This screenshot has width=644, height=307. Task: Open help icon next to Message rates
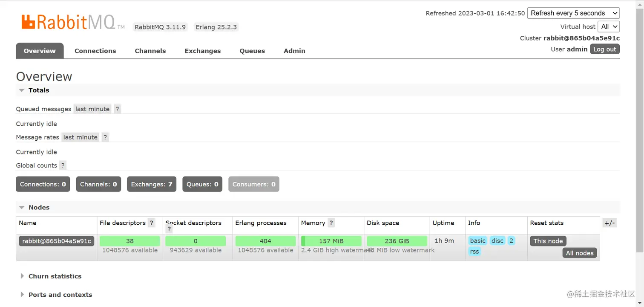point(105,137)
